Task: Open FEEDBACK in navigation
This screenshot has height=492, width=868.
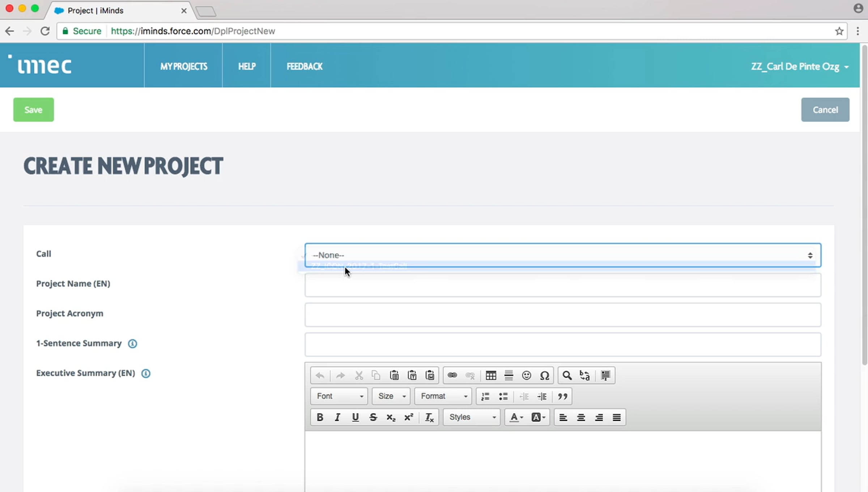Action: coord(305,67)
